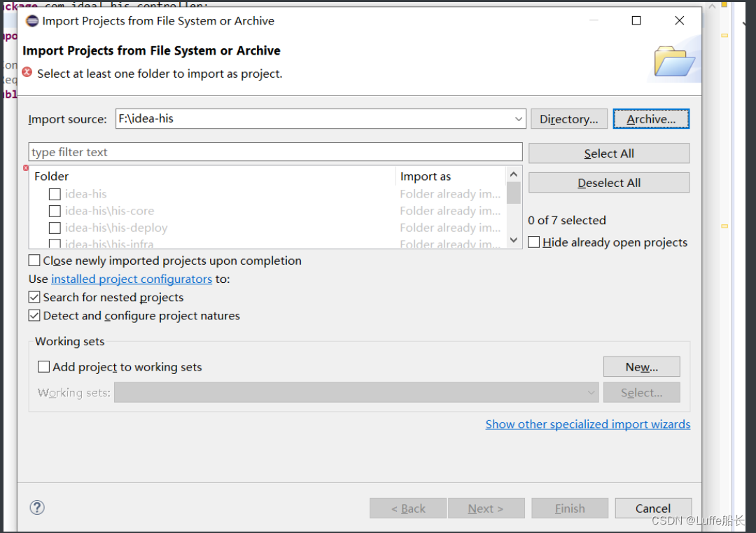The image size is (756, 533).
Task: Click the folder graphic in the wizard banner
Action: [673, 60]
